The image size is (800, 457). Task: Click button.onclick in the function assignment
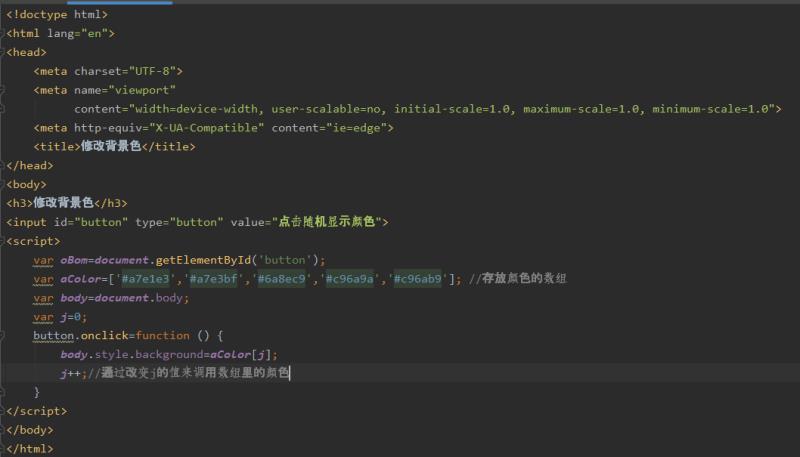[x=81, y=336]
